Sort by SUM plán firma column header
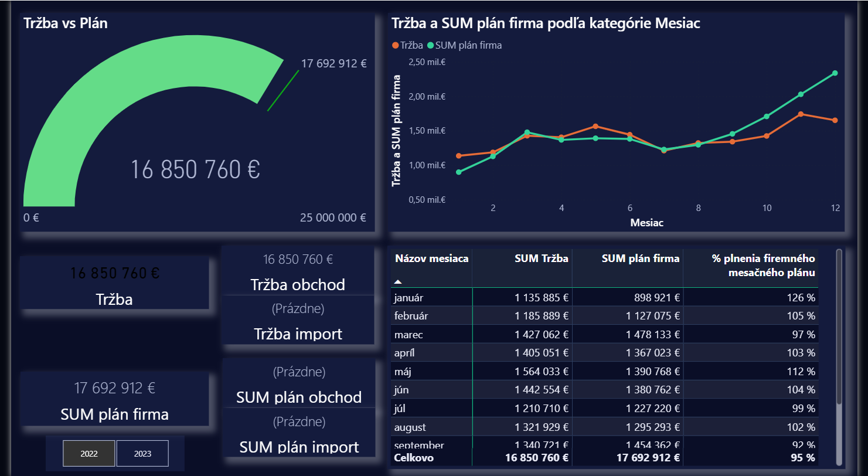 [x=641, y=259]
